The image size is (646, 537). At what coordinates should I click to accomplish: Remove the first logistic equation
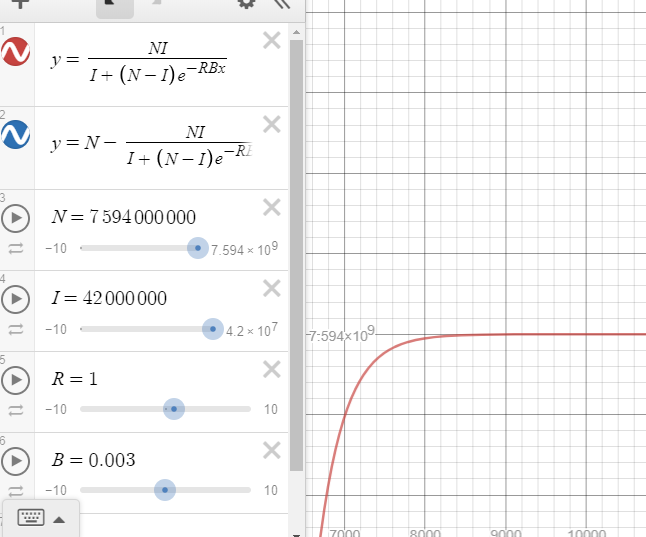click(271, 41)
